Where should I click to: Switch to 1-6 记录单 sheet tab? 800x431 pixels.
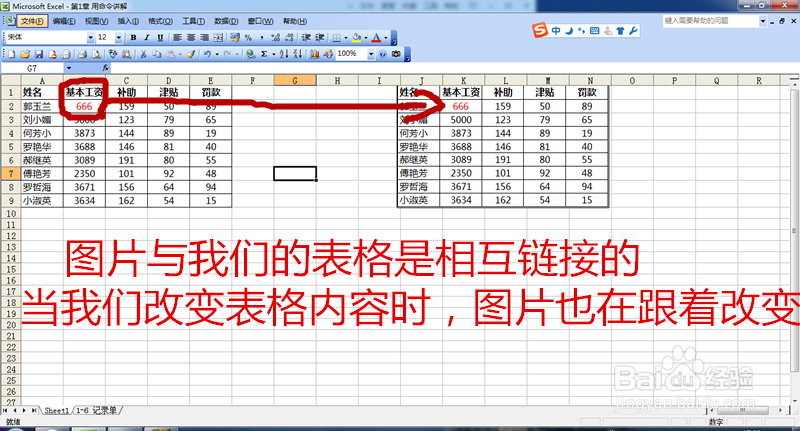97,410
